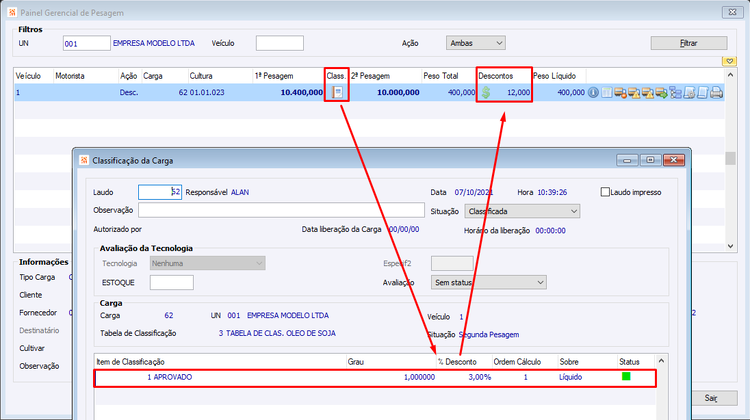
Task: Expand the Situação dropdown showing Classificada
Action: [522, 211]
